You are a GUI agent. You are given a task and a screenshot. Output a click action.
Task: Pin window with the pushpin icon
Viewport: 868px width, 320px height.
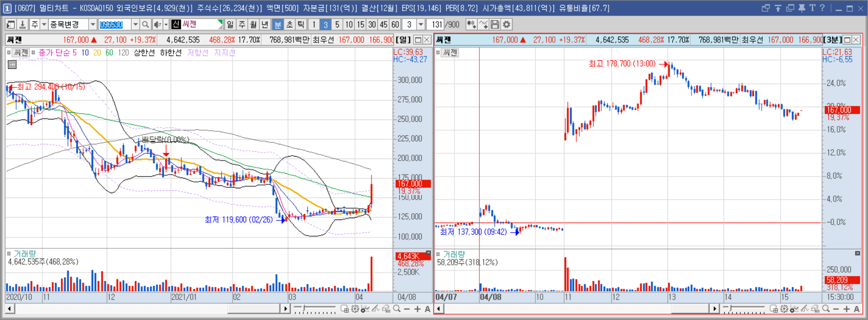802,8
